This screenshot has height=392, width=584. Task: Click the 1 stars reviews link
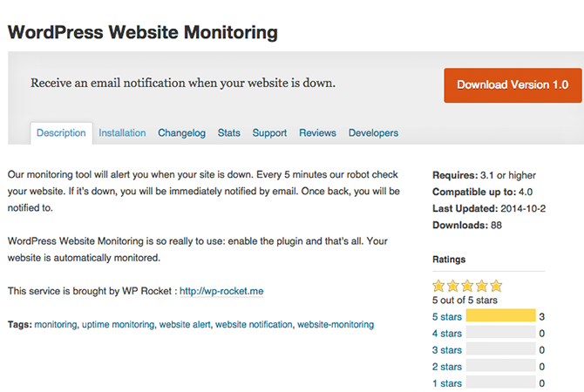coord(447,383)
